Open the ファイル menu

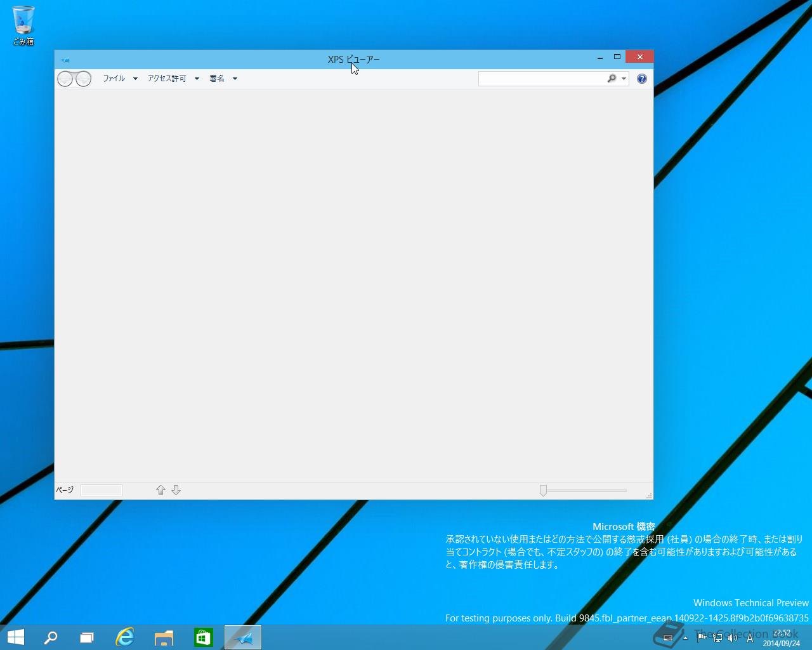pos(120,79)
